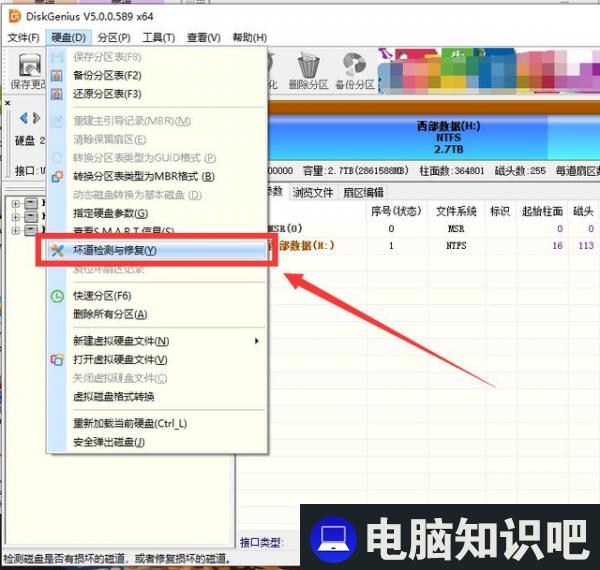Screen dimensions: 600x570
Task: Switch to the 扇区编辑 tab
Action: 363,192
